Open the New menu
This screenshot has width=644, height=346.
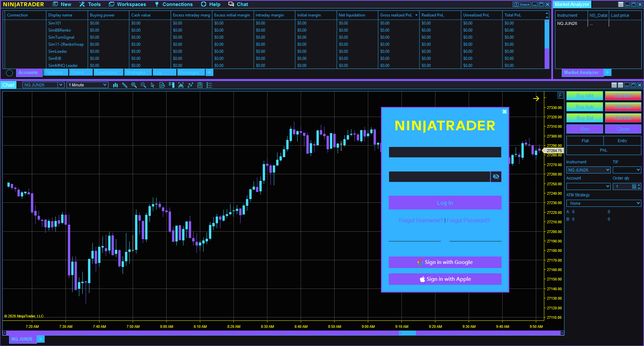(62, 4)
